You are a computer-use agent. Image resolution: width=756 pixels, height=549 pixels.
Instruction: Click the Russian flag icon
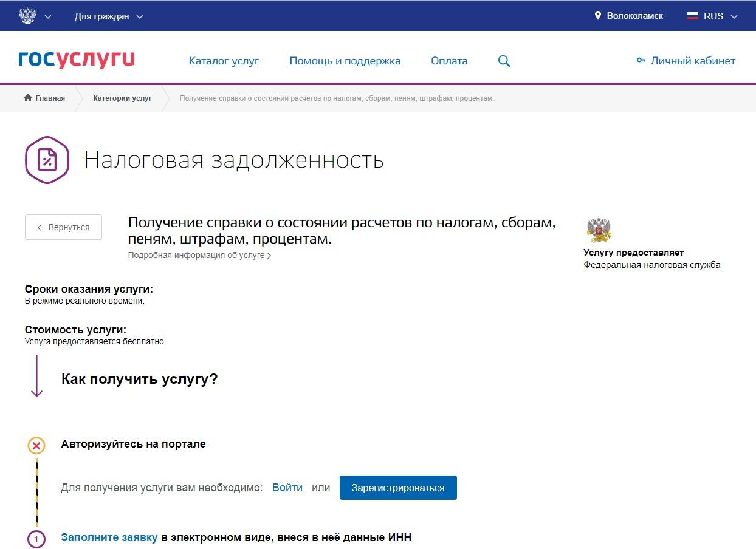[692, 16]
